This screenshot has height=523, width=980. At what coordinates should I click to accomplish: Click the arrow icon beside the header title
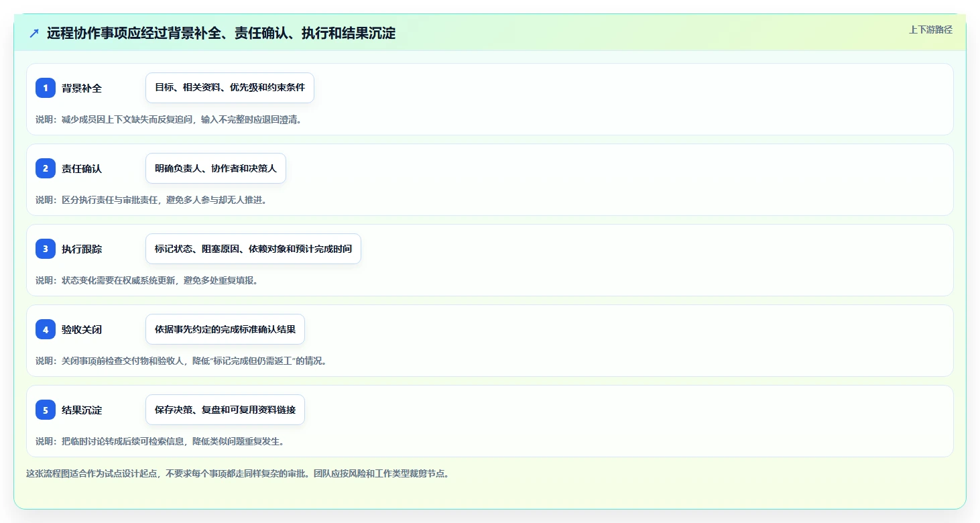pyautogui.click(x=34, y=33)
